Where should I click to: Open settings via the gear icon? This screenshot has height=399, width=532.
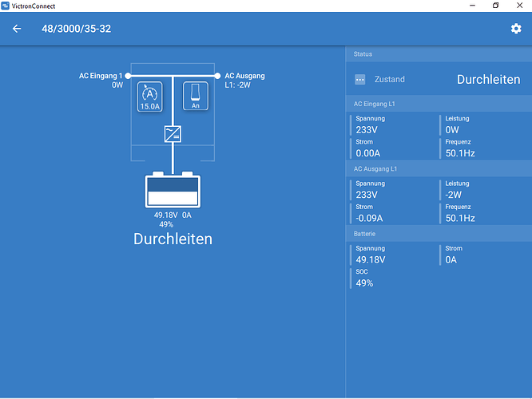(x=516, y=29)
